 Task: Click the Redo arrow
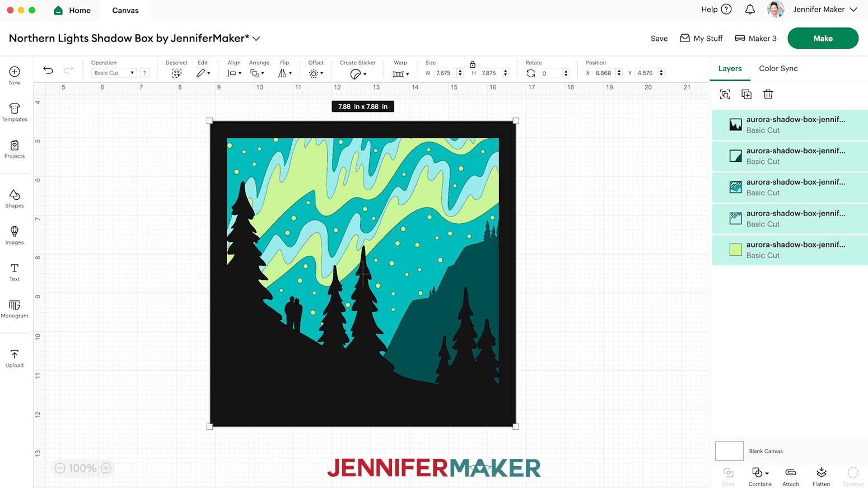click(68, 70)
